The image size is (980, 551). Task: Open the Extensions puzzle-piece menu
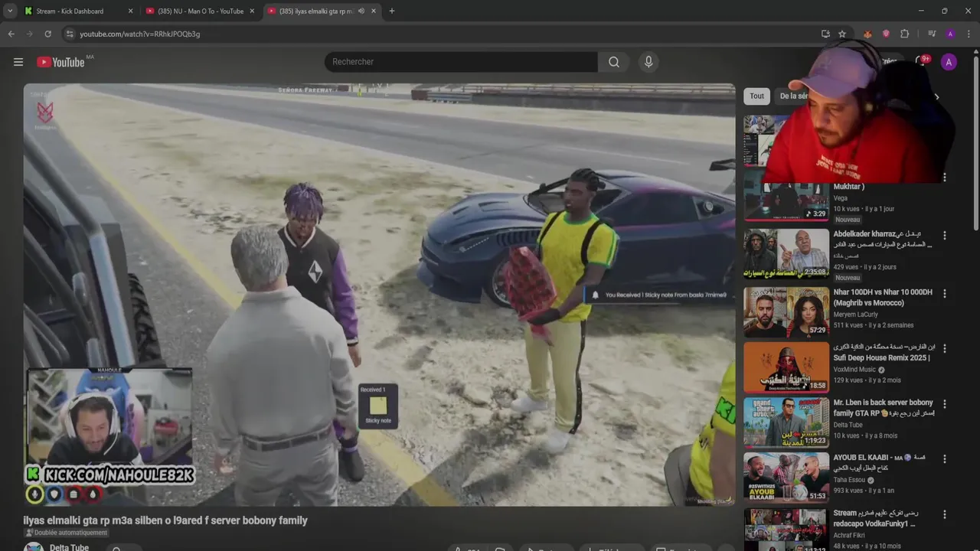904,34
